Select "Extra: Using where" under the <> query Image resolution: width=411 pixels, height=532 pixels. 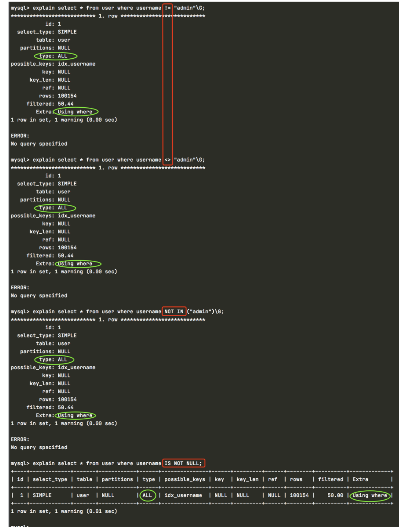[64, 264]
